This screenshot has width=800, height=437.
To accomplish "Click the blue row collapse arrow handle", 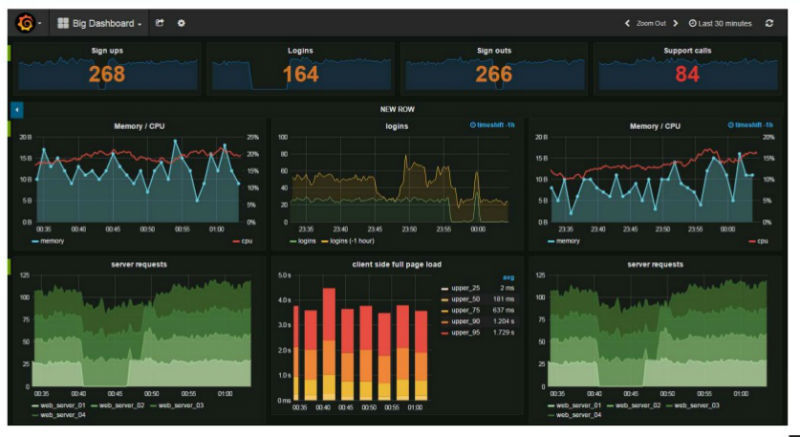I will [17, 110].
